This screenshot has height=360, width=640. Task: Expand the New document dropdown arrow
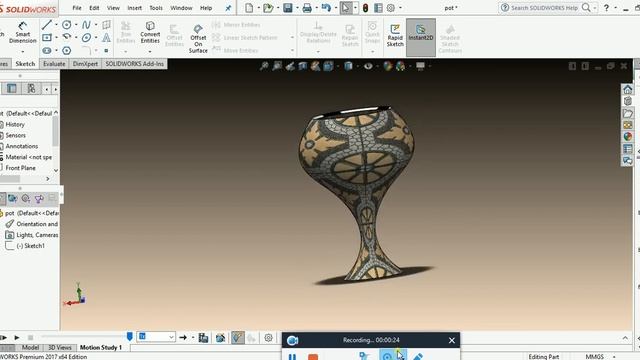258,8
